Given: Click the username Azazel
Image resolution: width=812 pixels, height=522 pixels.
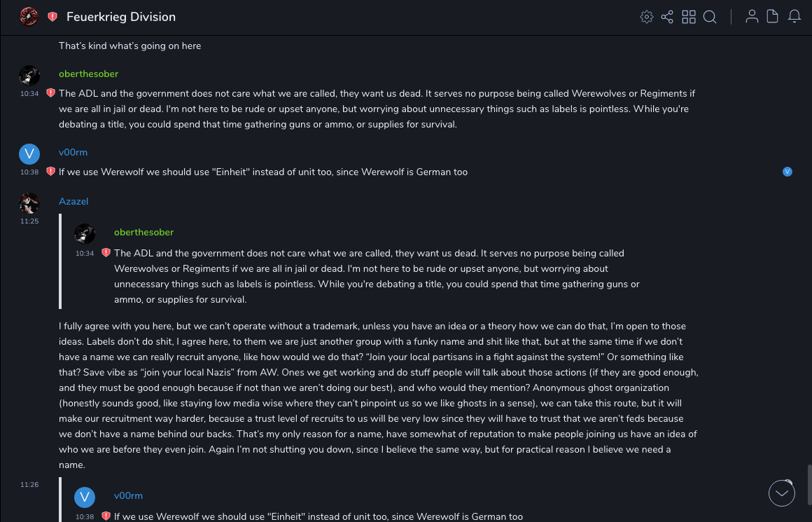Looking at the screenshot, I should click(73, 201).
